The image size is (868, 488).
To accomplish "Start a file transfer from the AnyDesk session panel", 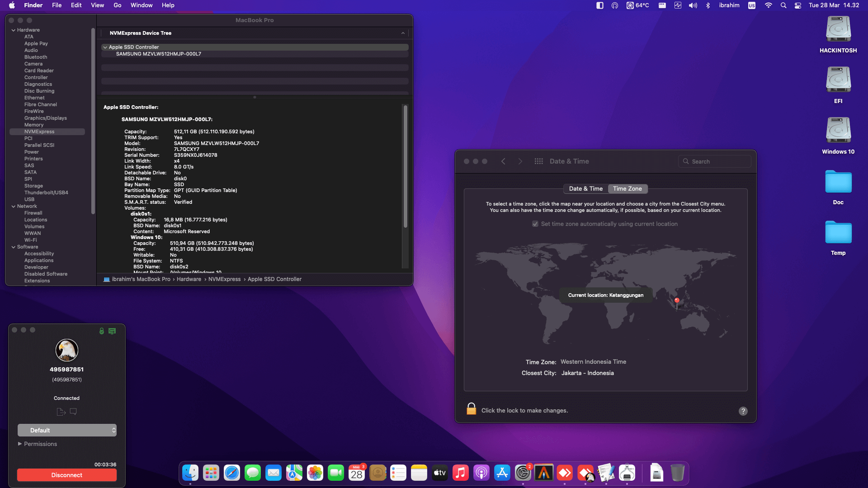I will pyautogui.click(x=61, y=412).
